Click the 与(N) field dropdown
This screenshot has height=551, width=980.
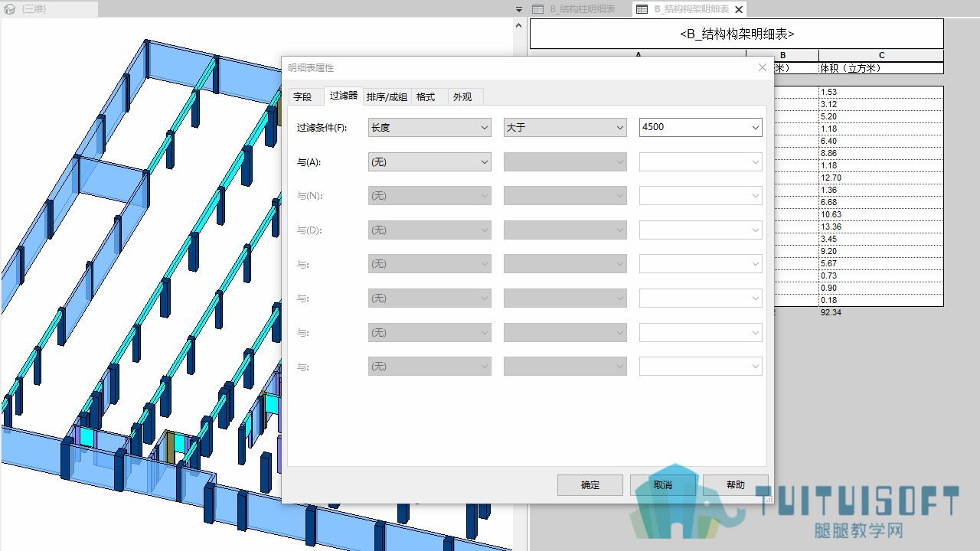click(430, 196)
